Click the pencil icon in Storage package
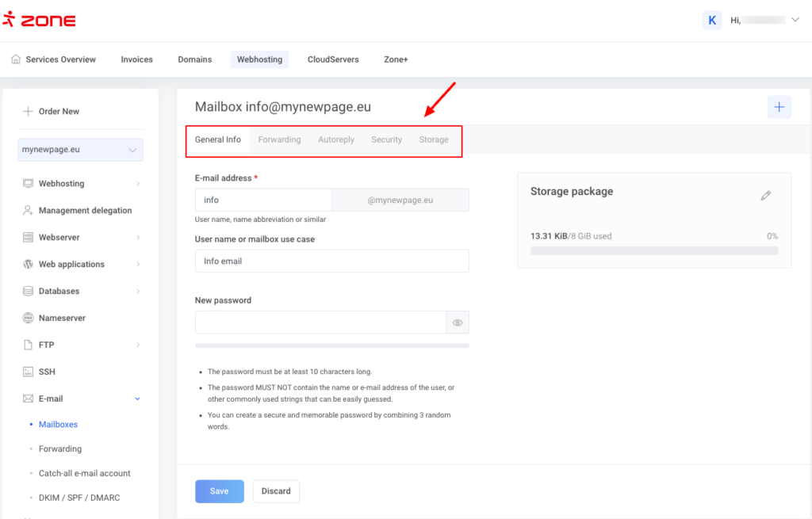Viewport: 812px width, 519px height. [x=765, y=196]
